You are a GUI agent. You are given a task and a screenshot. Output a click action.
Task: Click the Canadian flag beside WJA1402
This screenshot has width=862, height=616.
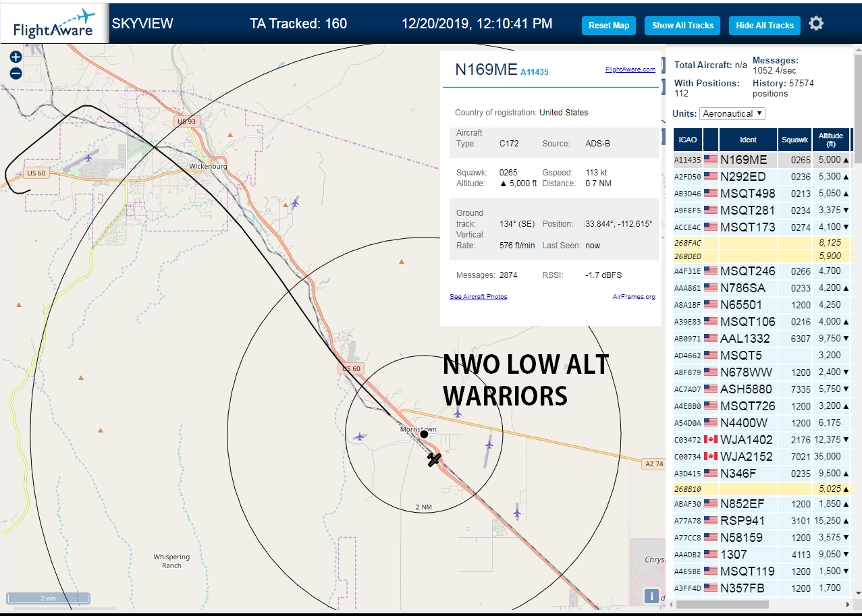[x=711, y=439]
